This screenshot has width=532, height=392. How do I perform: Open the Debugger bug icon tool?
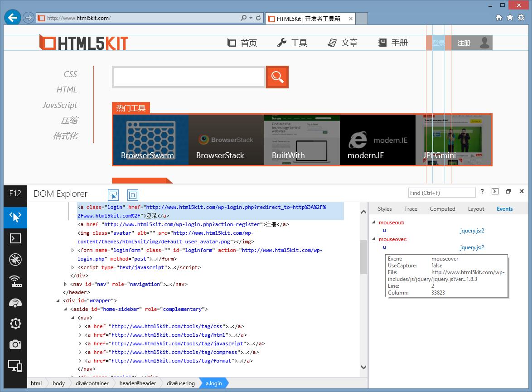pos(15,260)
